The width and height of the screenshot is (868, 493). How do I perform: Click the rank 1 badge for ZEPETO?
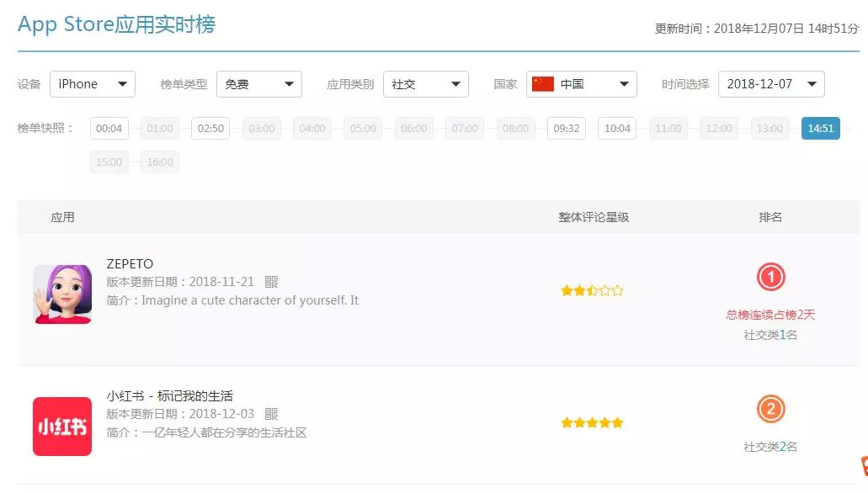click(770, 277)
